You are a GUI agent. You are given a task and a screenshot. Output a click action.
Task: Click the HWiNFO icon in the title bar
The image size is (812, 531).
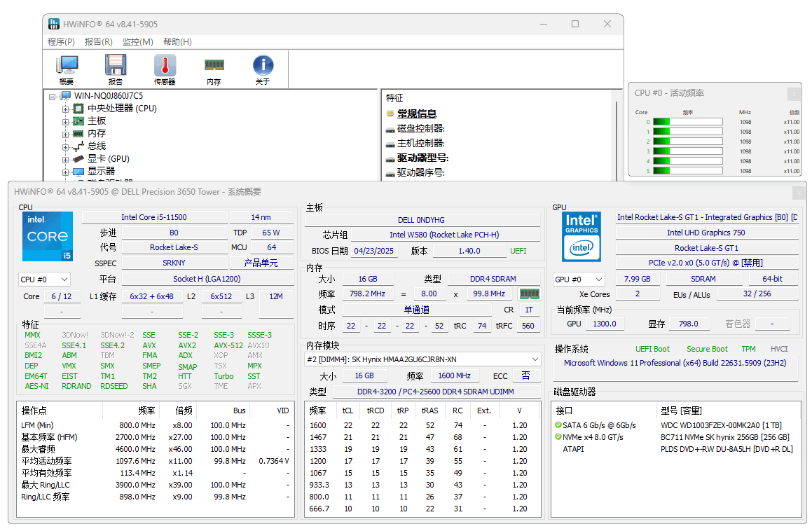(x=54, y=23)
